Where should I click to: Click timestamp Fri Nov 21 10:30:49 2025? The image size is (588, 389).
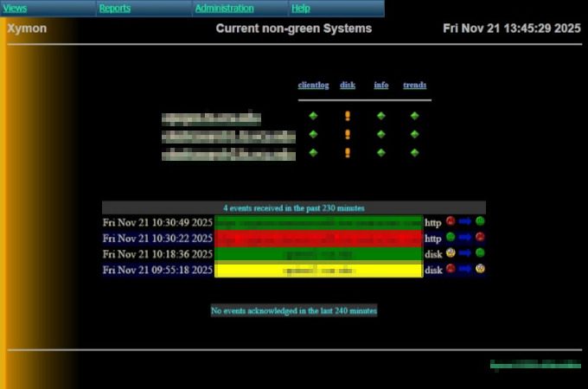point(157,223)
